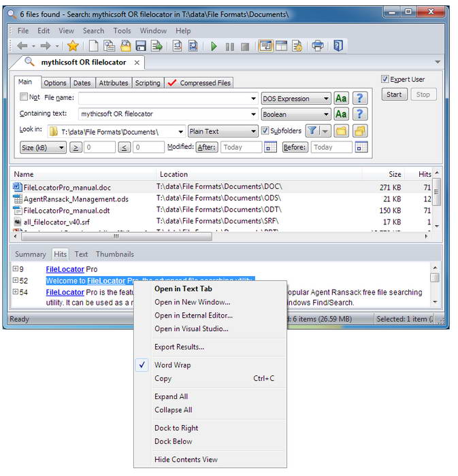Toggle file name case sensitivity Aa icon

[x=341, y=99]
